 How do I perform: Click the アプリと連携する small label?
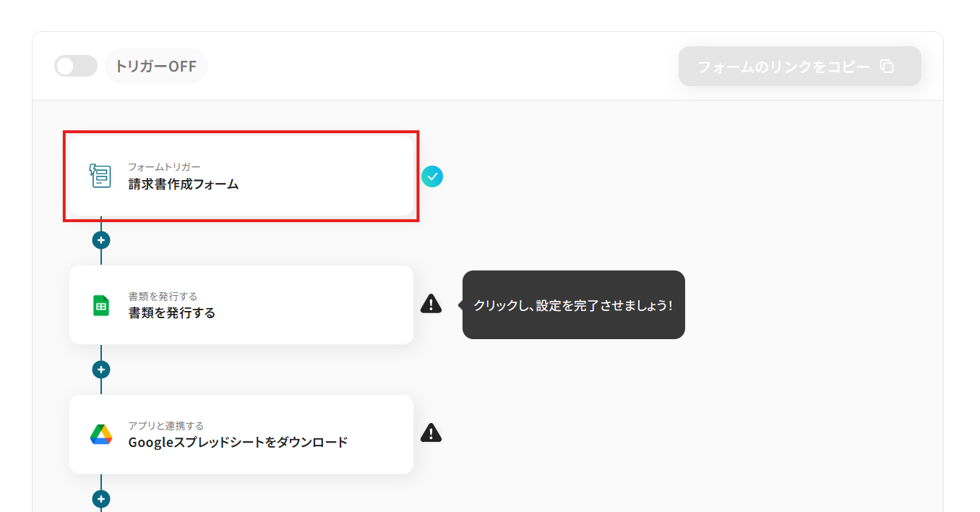click(166, 426)
